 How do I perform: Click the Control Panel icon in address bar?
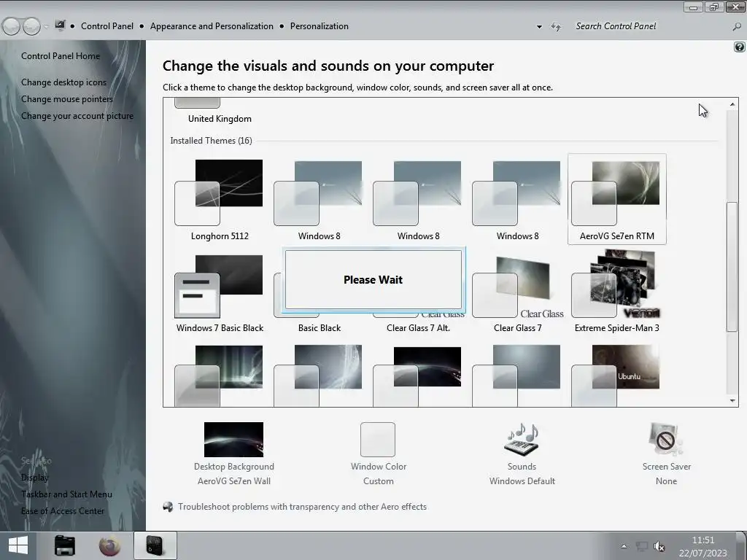click(60, 26)
